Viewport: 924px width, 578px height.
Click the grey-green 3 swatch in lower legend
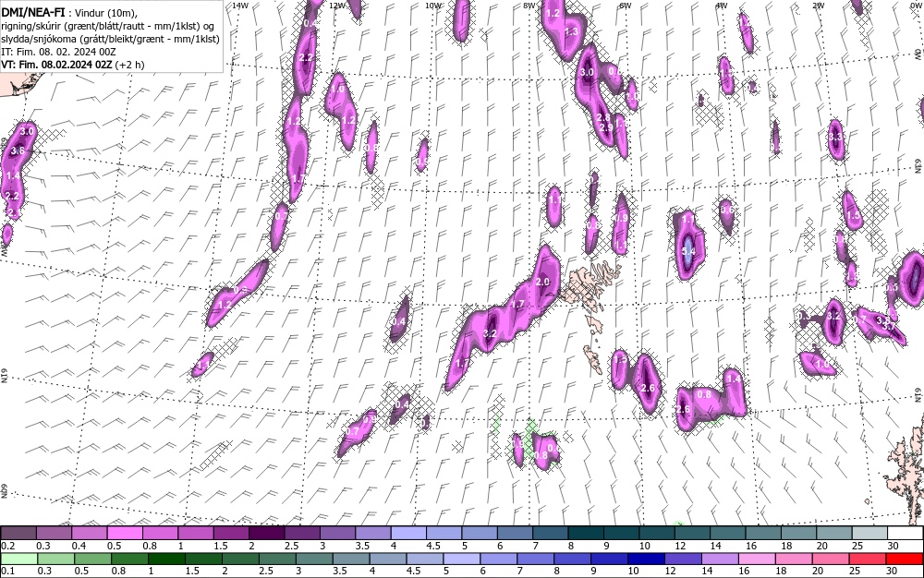coord(314,559)
